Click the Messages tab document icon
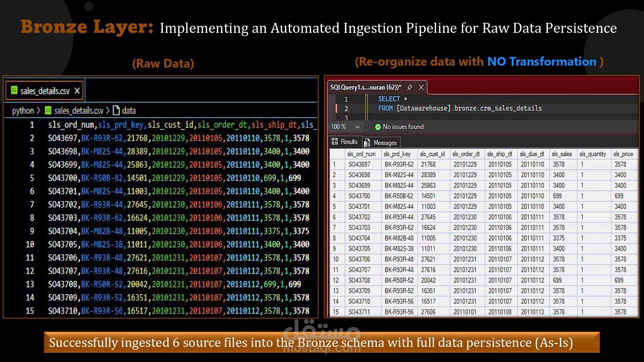This screenshot has width=644, height=362. tap(367, 143)
